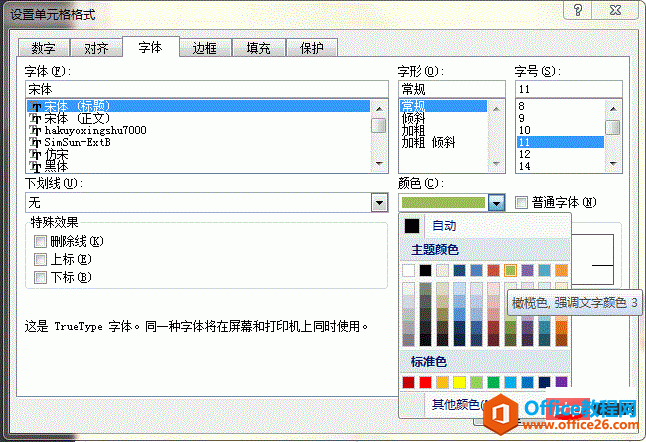Click the dialog help question-mark button
This screenshot has width=646, height=442.
coord(578,10)
